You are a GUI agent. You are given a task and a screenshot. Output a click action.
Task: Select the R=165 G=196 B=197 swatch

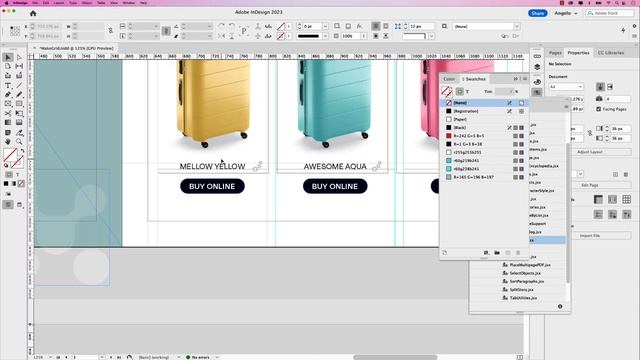click(484, 177)
